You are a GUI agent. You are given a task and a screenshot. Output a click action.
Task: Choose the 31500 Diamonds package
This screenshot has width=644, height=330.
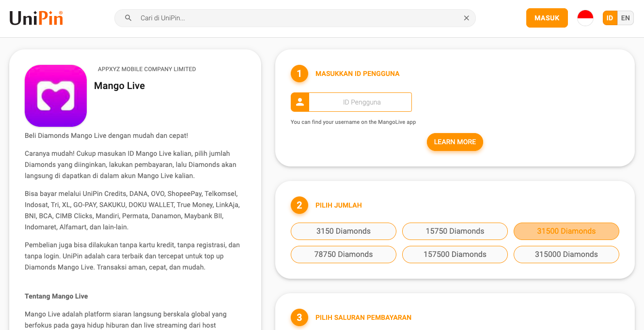point(566,231)
